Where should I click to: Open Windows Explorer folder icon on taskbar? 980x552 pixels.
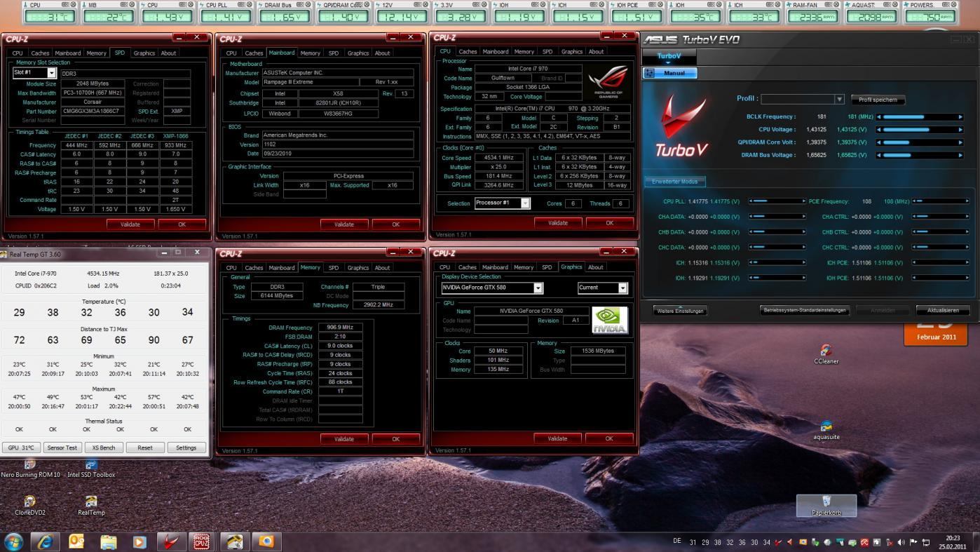click(108, 541)
